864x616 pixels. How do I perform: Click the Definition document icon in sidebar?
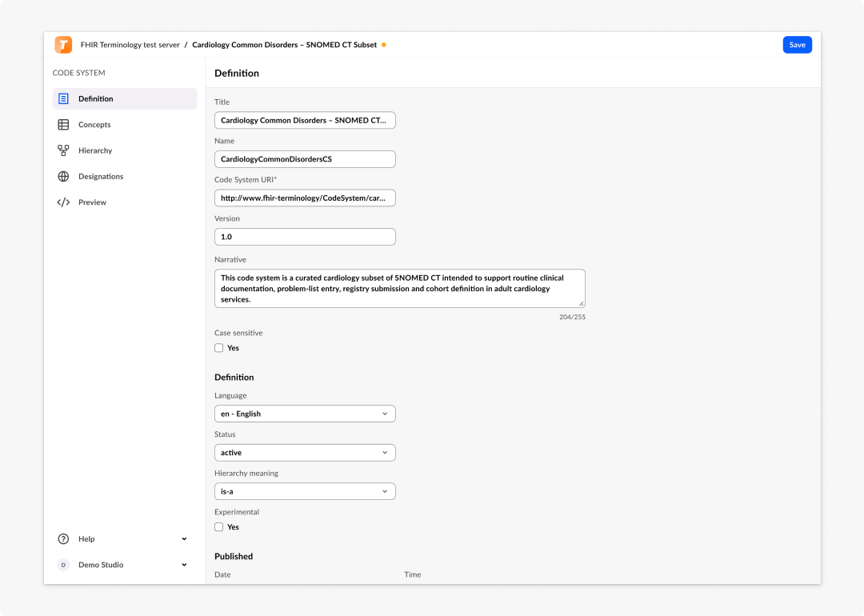coord(63,98)
